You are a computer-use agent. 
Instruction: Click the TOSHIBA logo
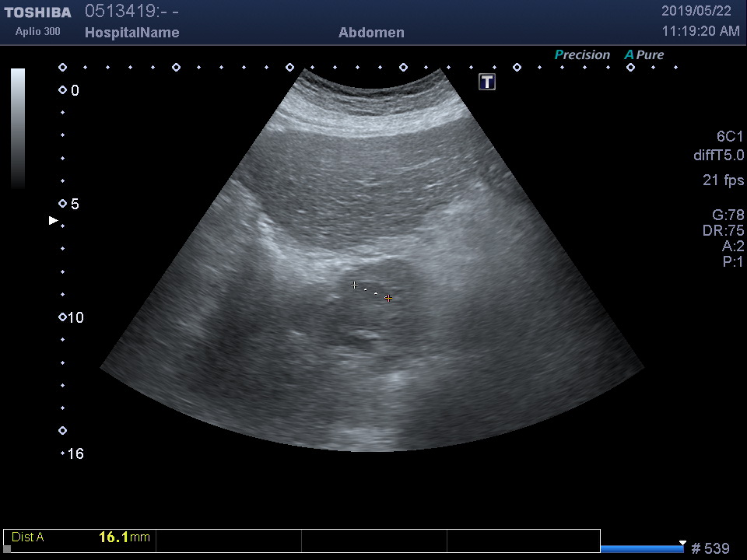click(37, 12)
